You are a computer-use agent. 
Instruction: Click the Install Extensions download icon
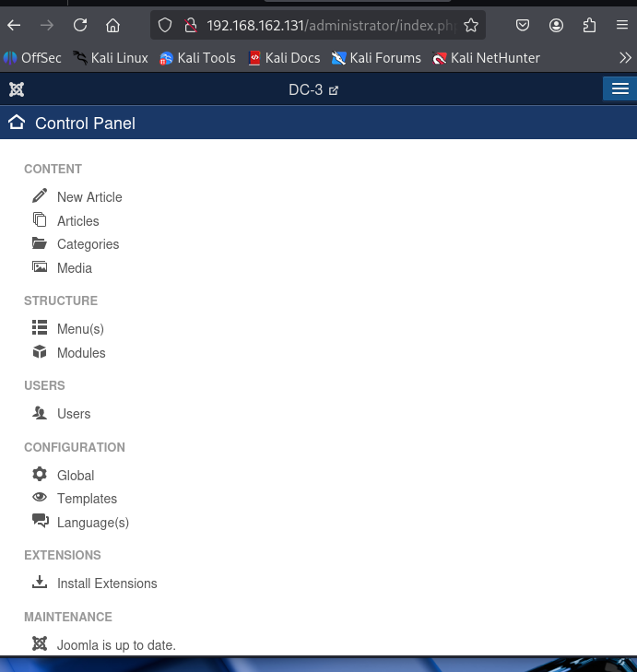[x=40, y=582]
